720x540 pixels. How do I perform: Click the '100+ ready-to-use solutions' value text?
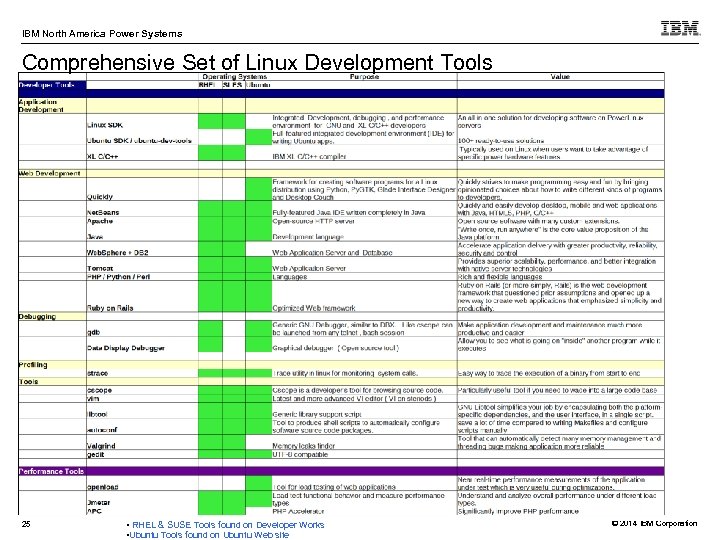[x=501, y=141]
